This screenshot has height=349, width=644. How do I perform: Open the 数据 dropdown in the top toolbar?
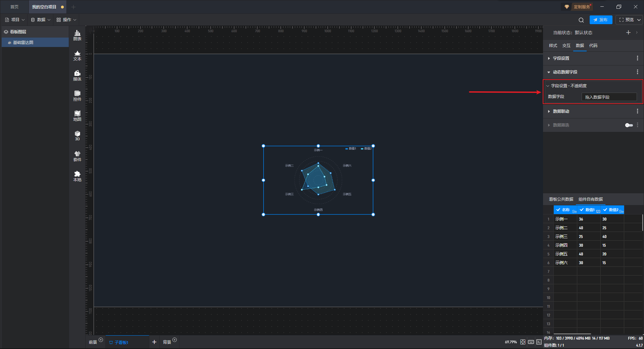[x=41, y=20]
